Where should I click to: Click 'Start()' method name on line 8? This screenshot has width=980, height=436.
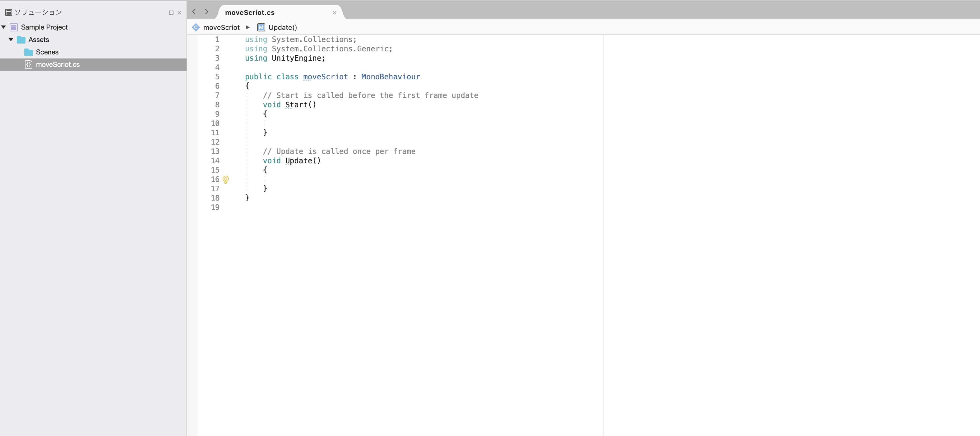click(x=301, y=104)
